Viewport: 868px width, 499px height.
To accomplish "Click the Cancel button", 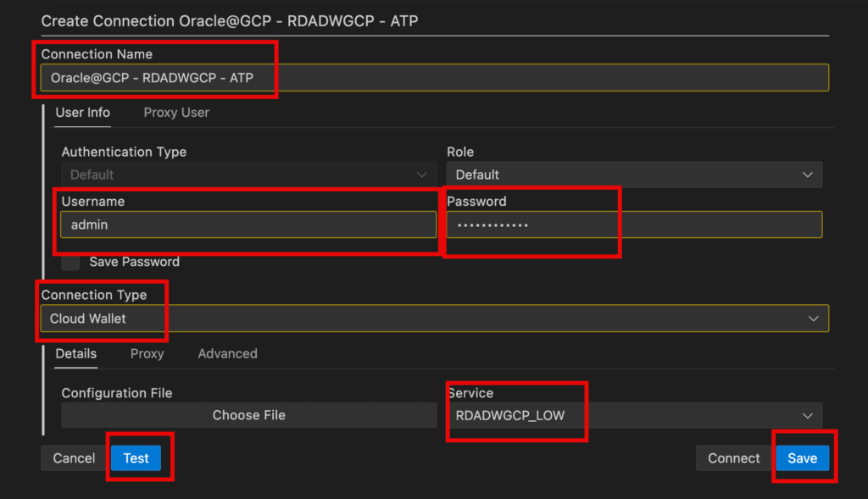I will coord(75,458).
